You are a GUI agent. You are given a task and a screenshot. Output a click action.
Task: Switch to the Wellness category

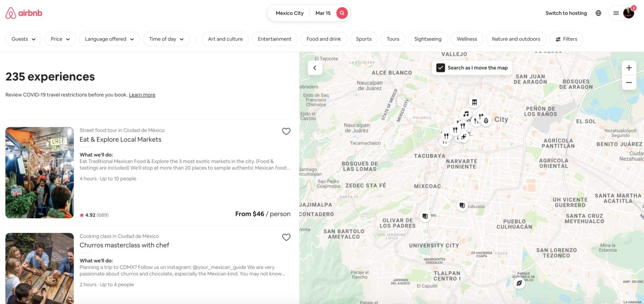(467, 39)
